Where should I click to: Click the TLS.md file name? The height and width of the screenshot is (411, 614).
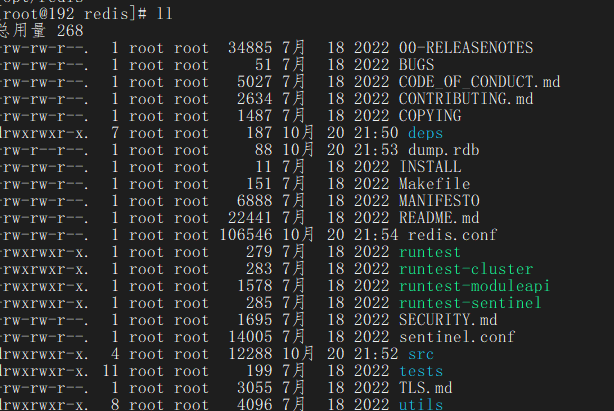point(425,388)
